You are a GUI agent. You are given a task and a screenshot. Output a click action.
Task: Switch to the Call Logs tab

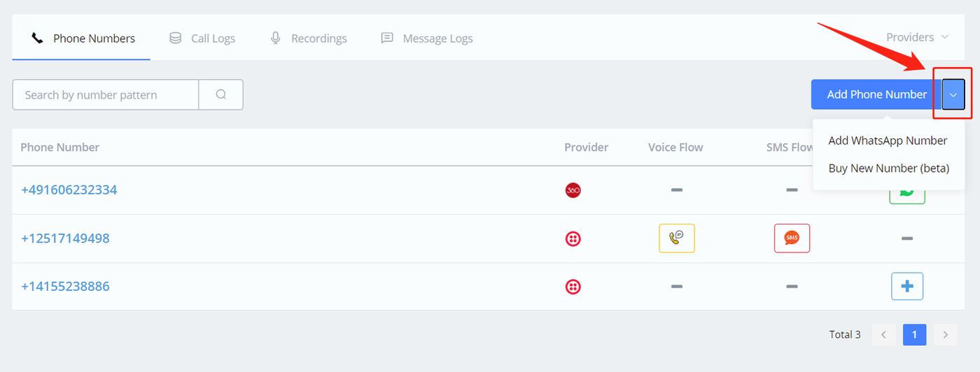pos(203,38)
